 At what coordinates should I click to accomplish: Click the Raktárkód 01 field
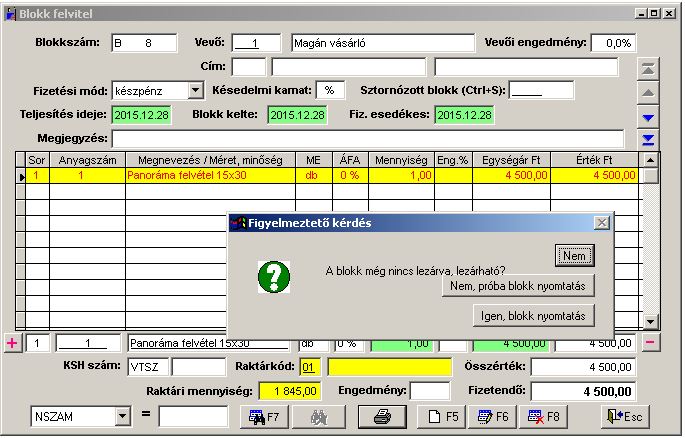point(310,367)
